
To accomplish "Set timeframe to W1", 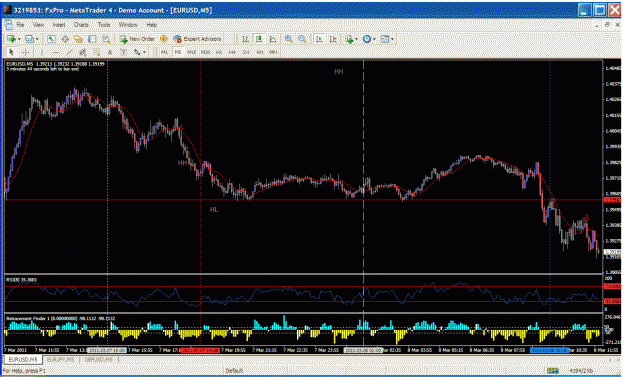I will (x=260, y=52).
